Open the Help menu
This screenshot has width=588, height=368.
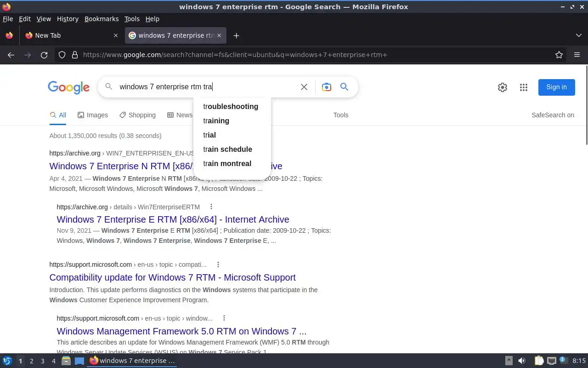click(x=153, y=19)
